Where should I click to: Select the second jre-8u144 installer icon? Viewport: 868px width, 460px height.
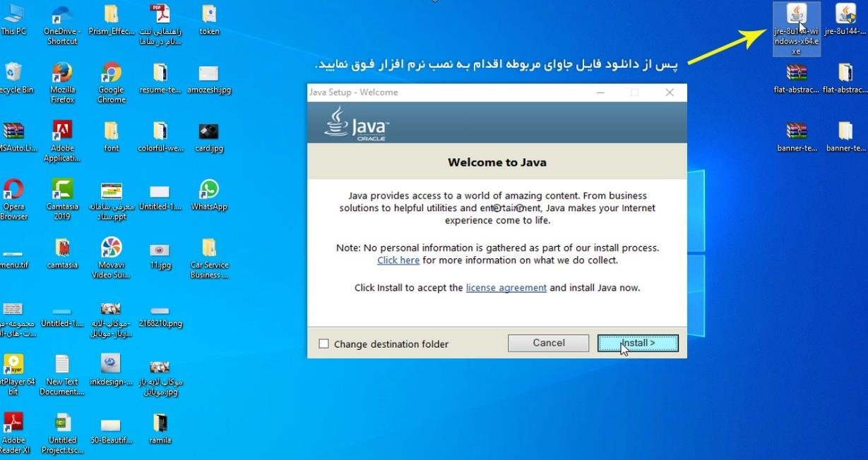point(845,20)
